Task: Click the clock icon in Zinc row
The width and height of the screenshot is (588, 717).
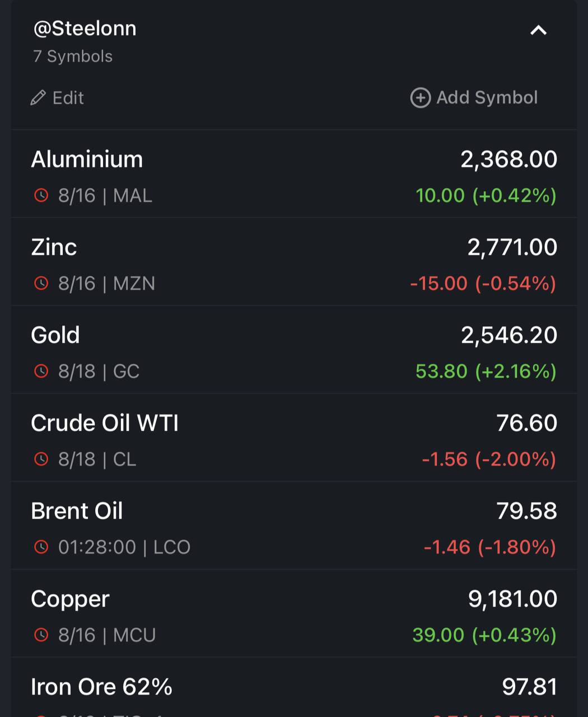Action: (x=41, y=283)
